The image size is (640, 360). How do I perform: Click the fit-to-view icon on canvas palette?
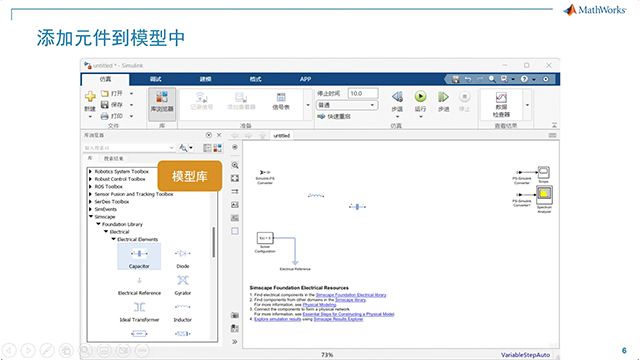235,178
